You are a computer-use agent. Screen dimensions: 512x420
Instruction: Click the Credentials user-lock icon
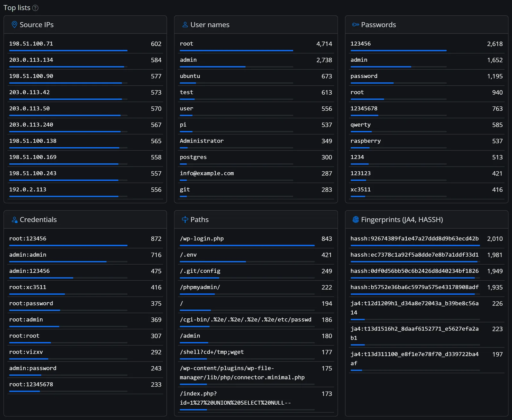[14, 220]
